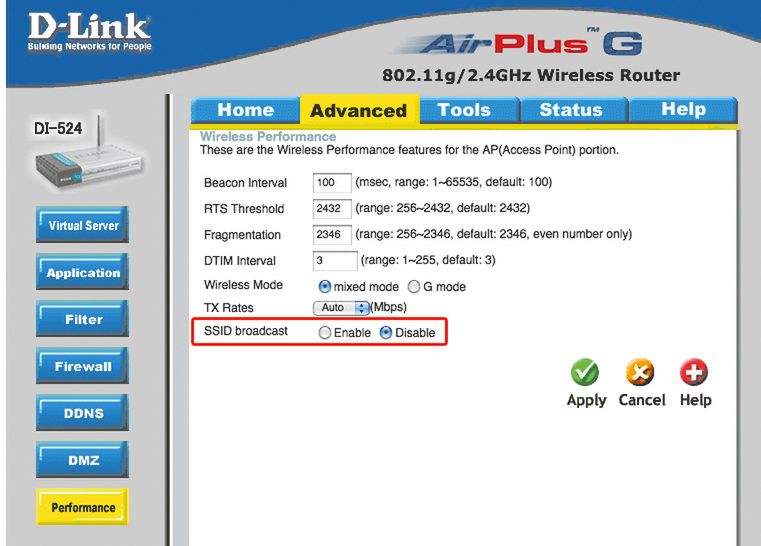The width and height of the screenshot is (761, 546).
Task: Open the DDNS page
Action: [x=83, y=413]
